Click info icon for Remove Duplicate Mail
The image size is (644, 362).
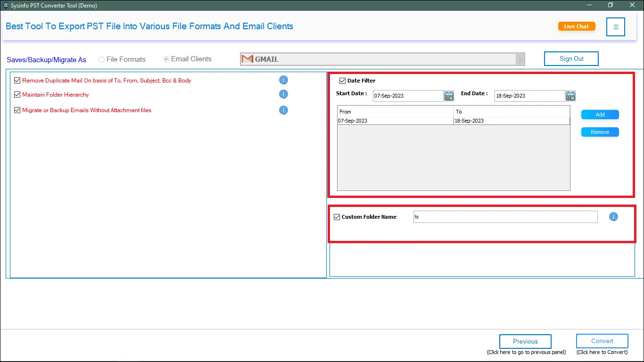[283, 80]
